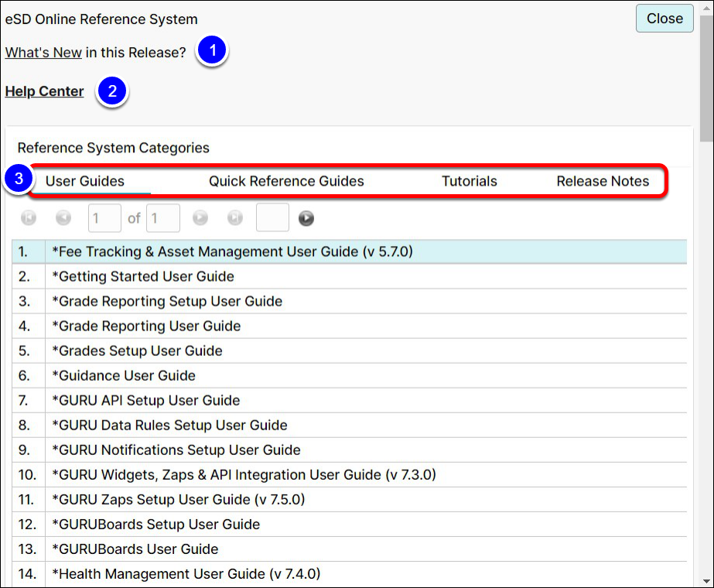Open *Grades Setup User Guide
Image resolution: width=714 pixels, height=588 pixels.
[349, 350]
